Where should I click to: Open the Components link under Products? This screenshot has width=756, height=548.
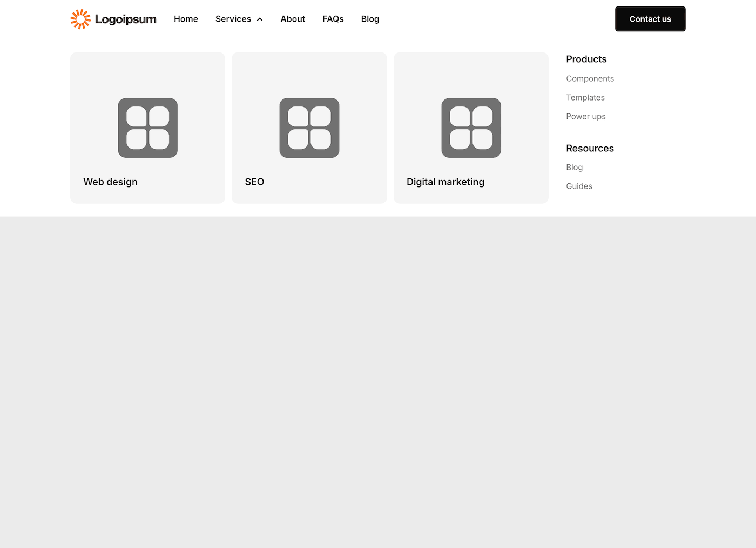pyautogui.click(x=590, y=78)
